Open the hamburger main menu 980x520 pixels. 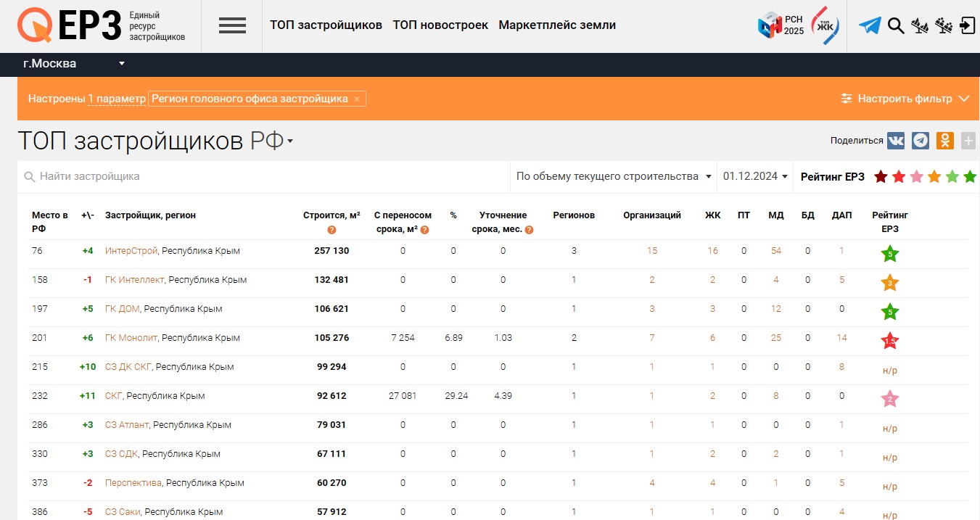(x=232, y=25)
